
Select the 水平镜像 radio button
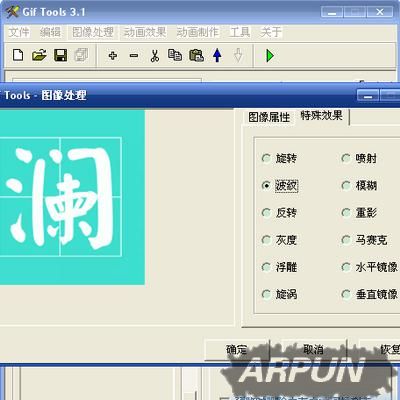pos(346,267)
